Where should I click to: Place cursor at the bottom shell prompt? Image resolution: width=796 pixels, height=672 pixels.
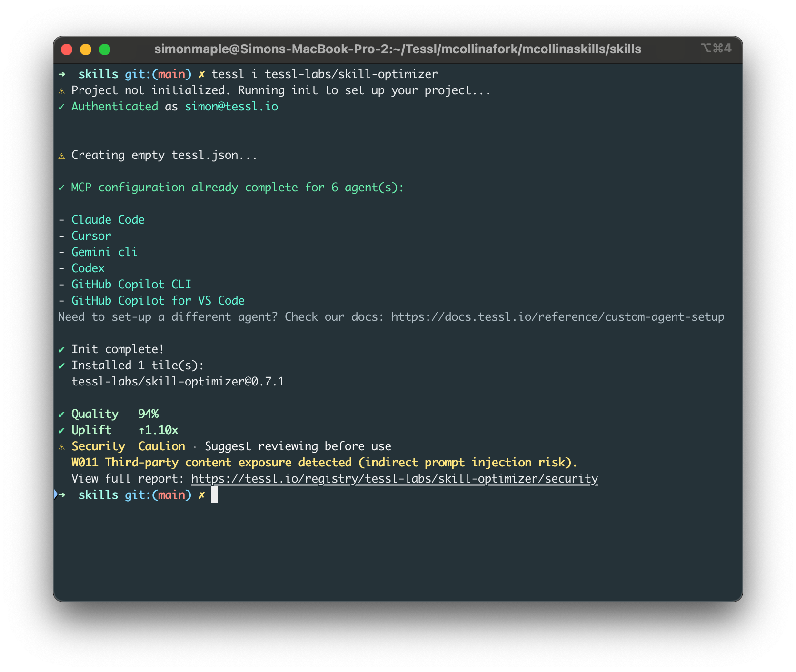215,495
